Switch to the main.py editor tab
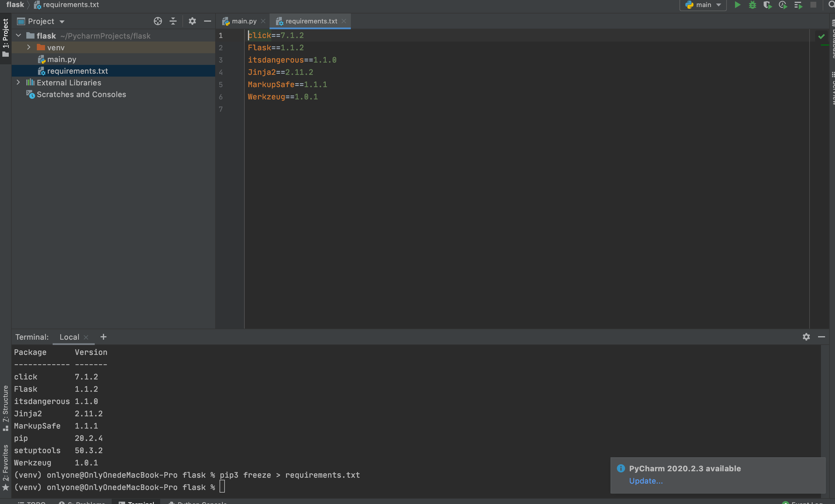This screenshot has height=504, width=835. (244, 21)
